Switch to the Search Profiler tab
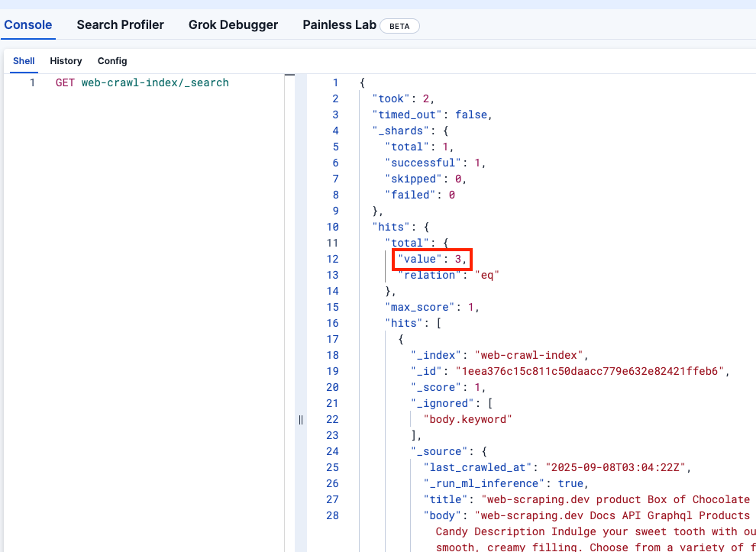Screen dimensions: 756x552 click(x=120, y=24)
